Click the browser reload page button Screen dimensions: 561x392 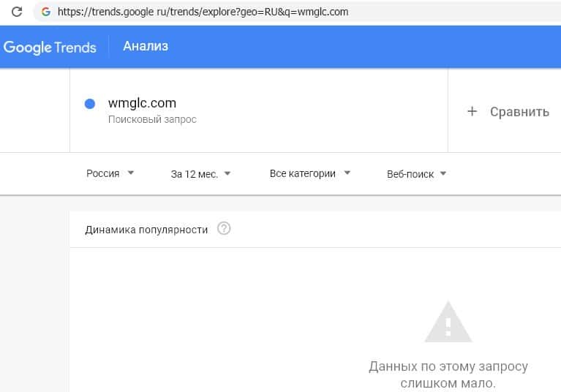(16, 12)
